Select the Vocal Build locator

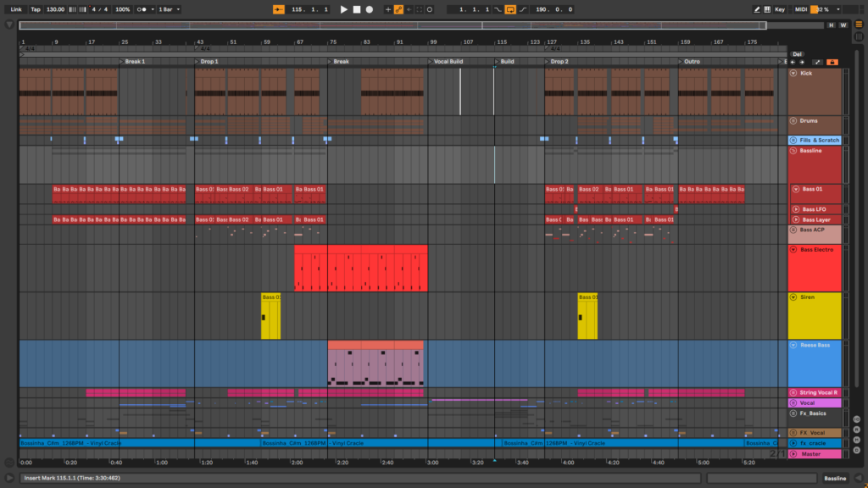tap(448, 62)
